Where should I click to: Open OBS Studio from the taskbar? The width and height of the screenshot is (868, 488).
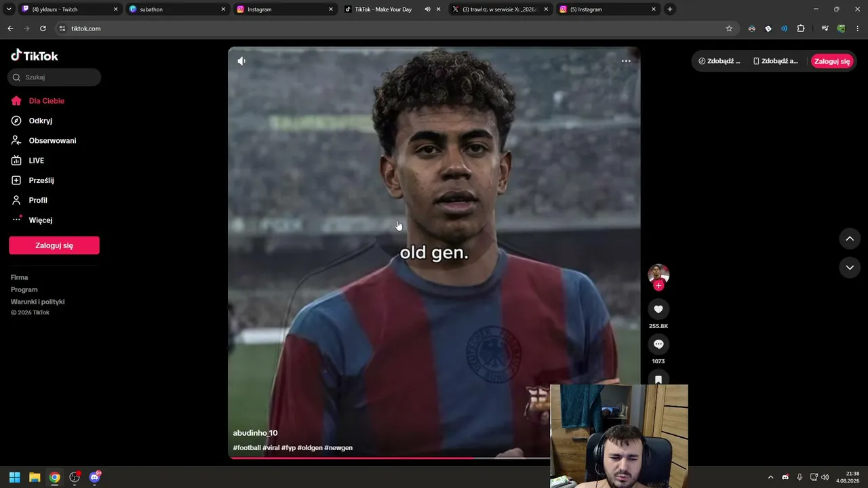[75, 477]
